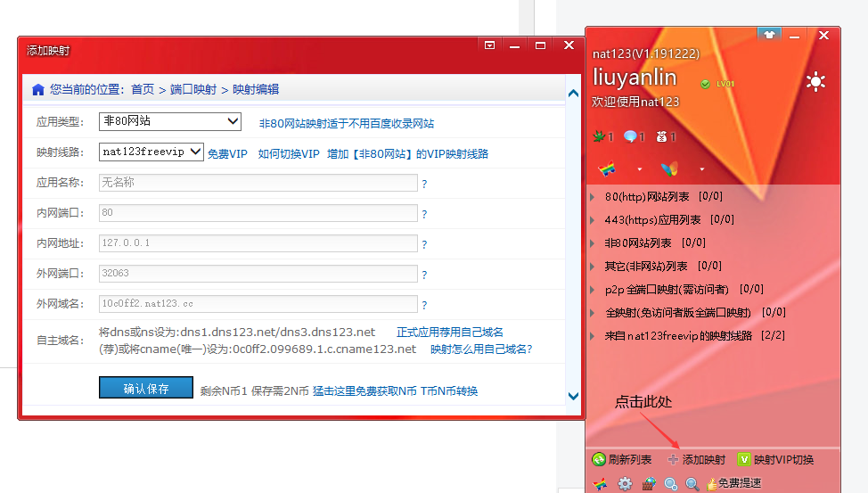
Task: Click username liuyanlin in nat123 header
Action: [635, 77]
